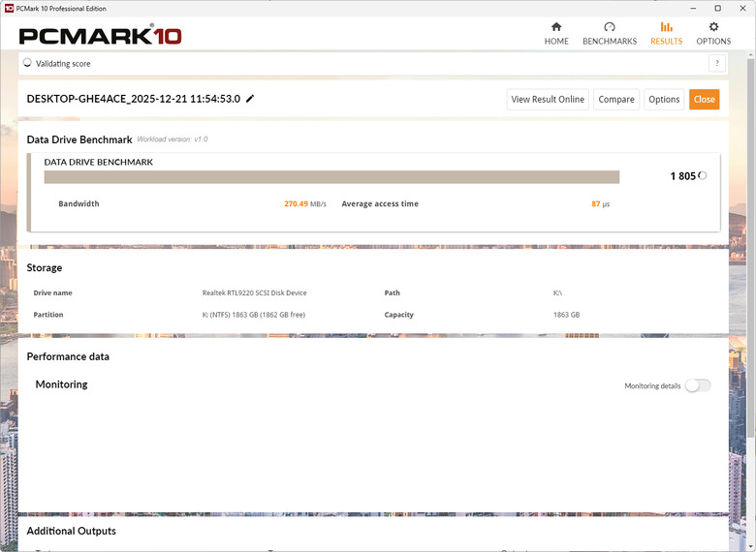
Task: Click View Result Online button
Action: tap(548, 99)
